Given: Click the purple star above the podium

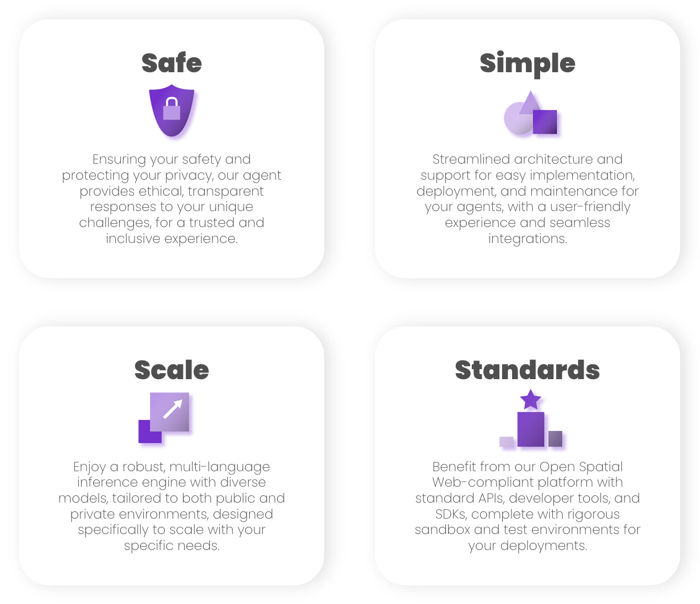Looking at the screenshot, I should pos(531,400).
